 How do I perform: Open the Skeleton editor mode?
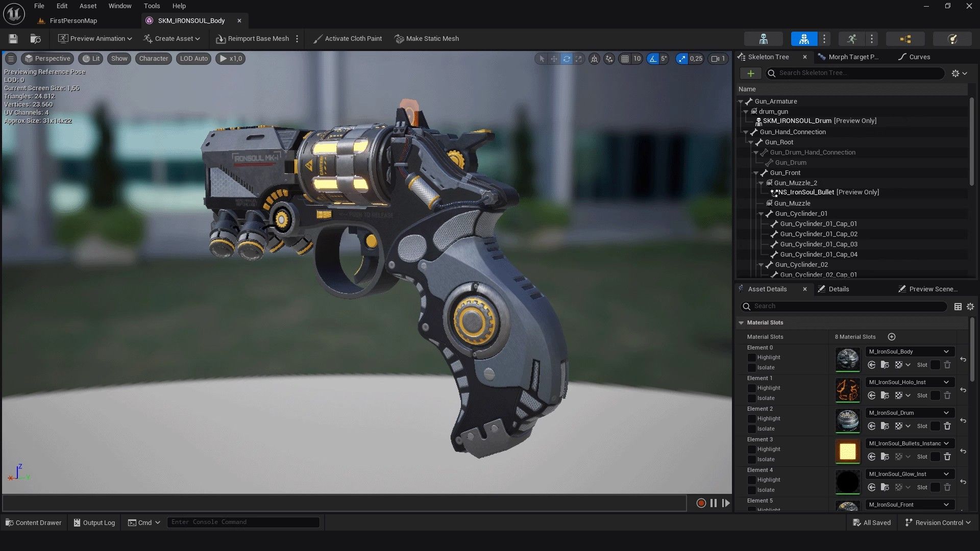coord(763,39)
